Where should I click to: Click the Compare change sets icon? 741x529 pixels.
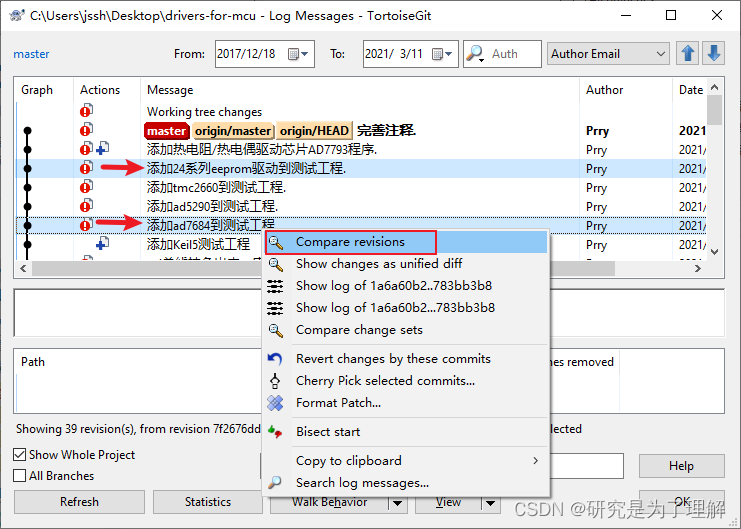(x=276, y=330)
